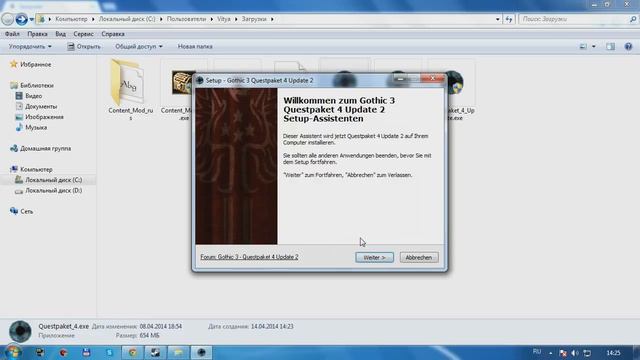Expand the Упорядочить dropdown
The width and height of the screenshot is (640, 360).
[30, 47]
